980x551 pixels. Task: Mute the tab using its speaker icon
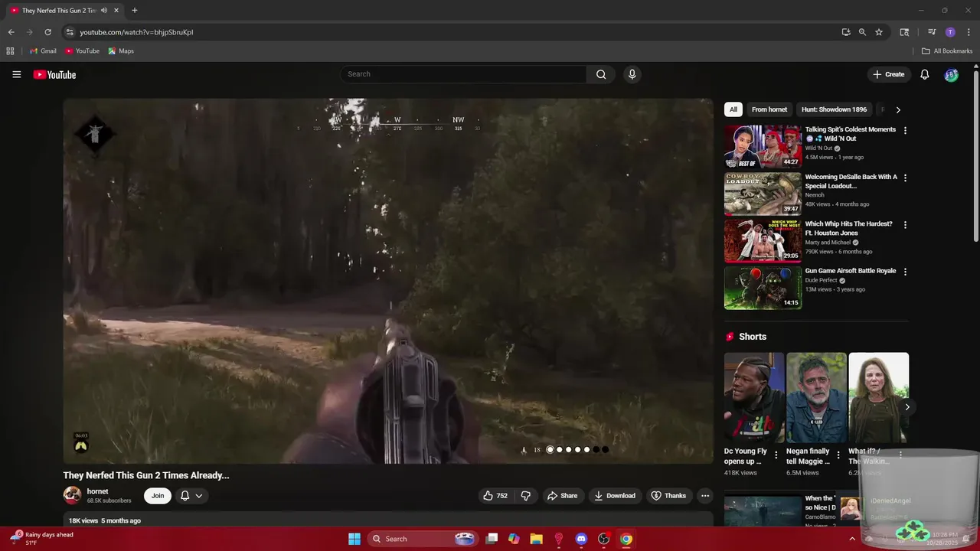pyautogui.click(x=103, y=11)
